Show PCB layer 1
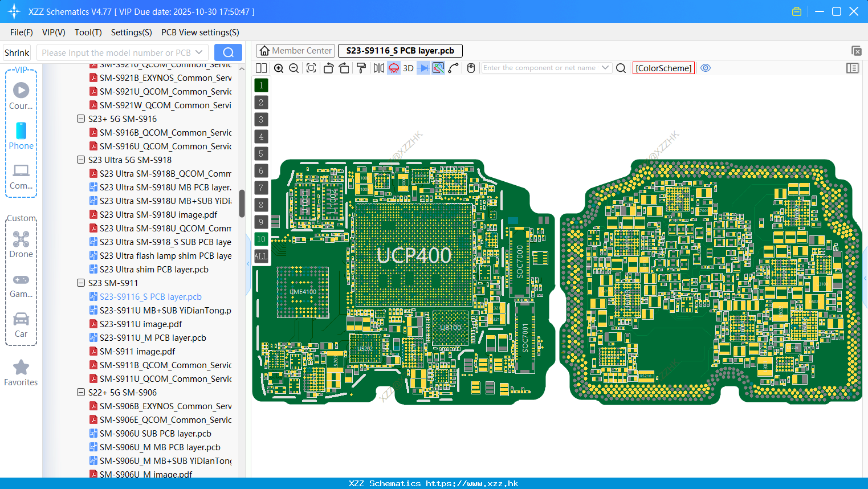 tap(261, 85)
